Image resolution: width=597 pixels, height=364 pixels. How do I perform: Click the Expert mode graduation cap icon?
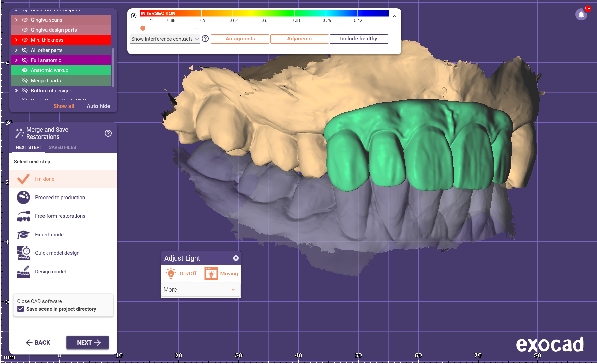click(23, 235)
